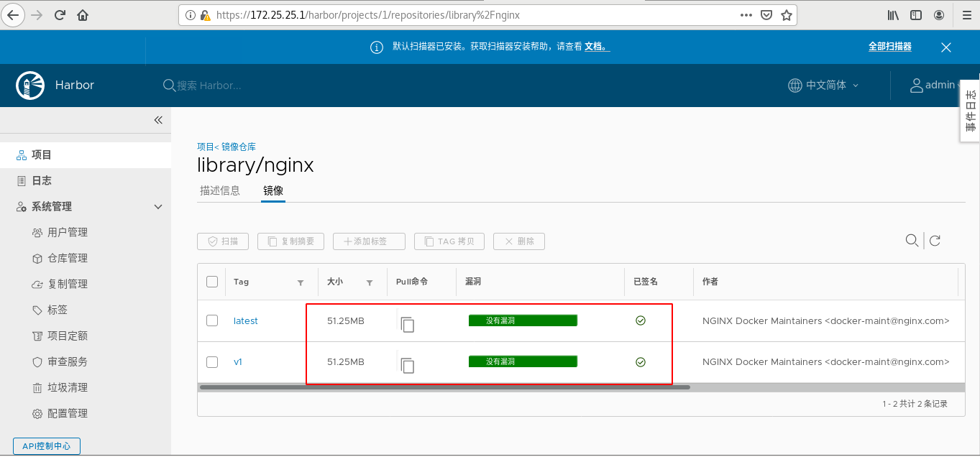980x457 pixels.
Task: Open the 文档 link in banner
Action: (597, 47)
